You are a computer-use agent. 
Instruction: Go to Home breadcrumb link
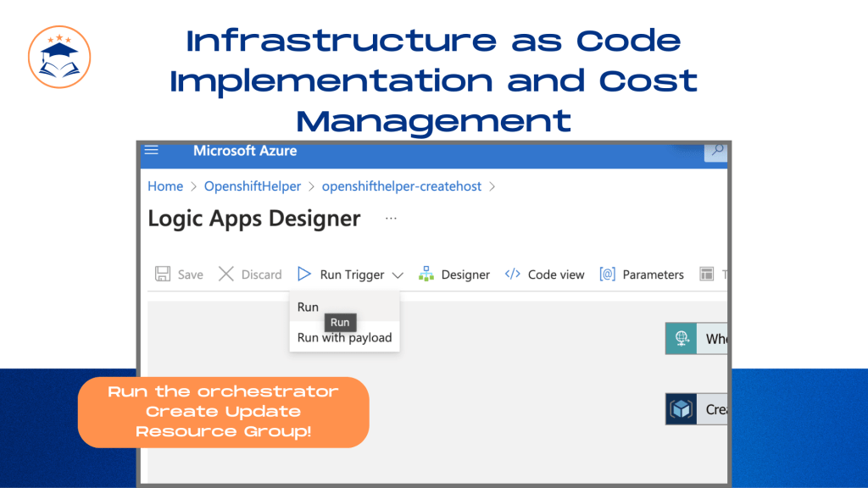(x=165, y=186)
